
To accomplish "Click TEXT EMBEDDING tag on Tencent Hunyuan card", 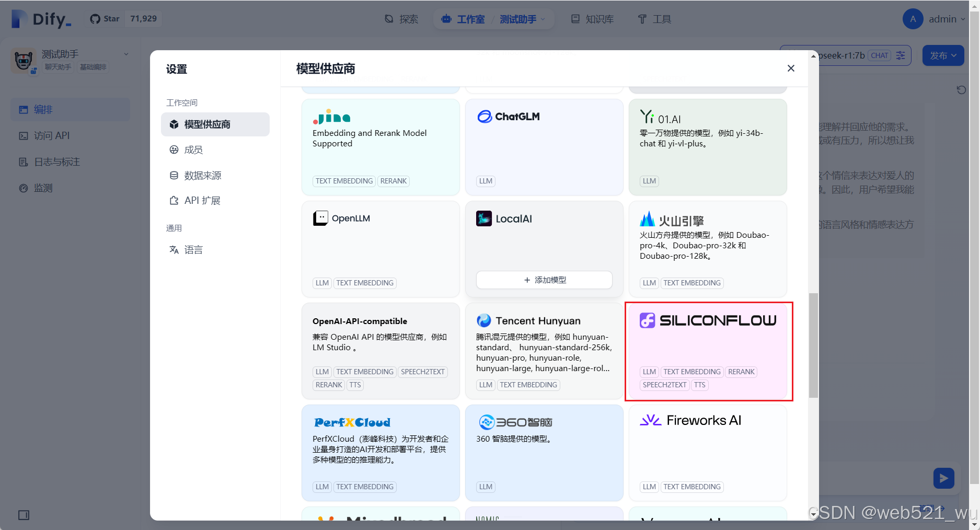I will (528, 385).
